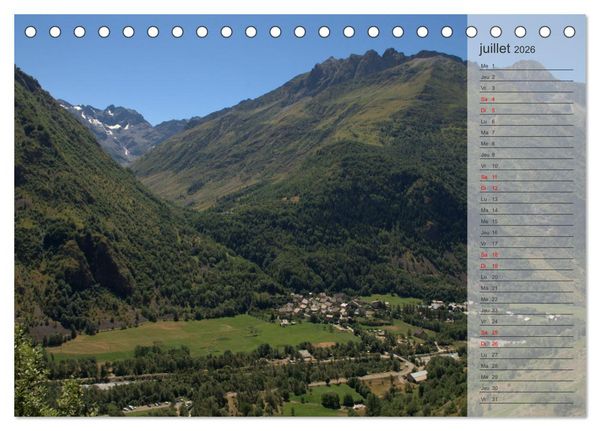Select the red "Di 19" day row

click(x=527, y=266)
